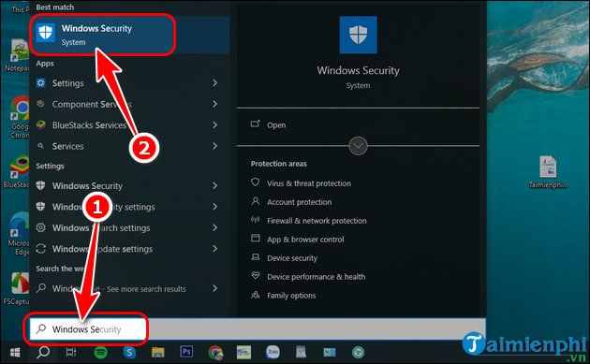This screenshot has height=364, width=590.
Task: Open Firewall & network protection
Action: [317, 221]
